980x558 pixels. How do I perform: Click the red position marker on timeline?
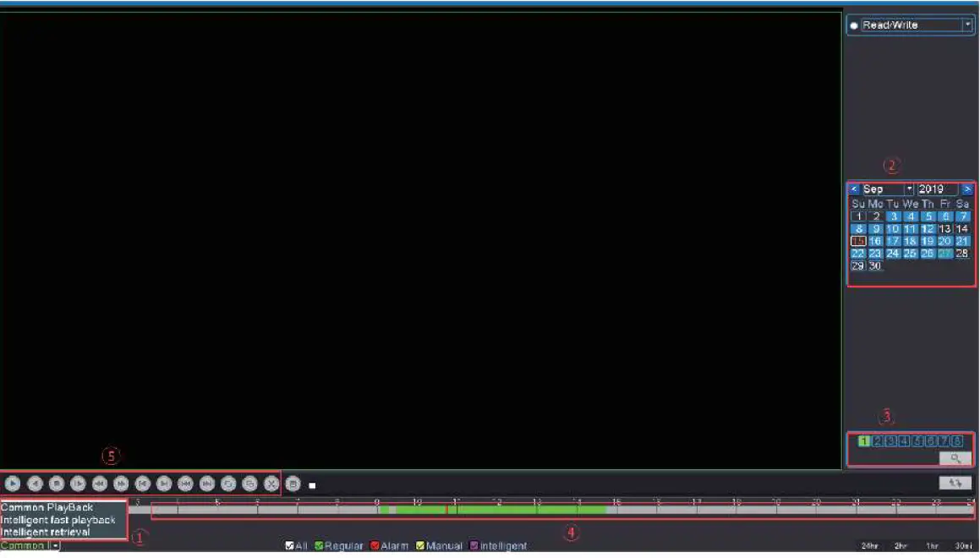446,510
